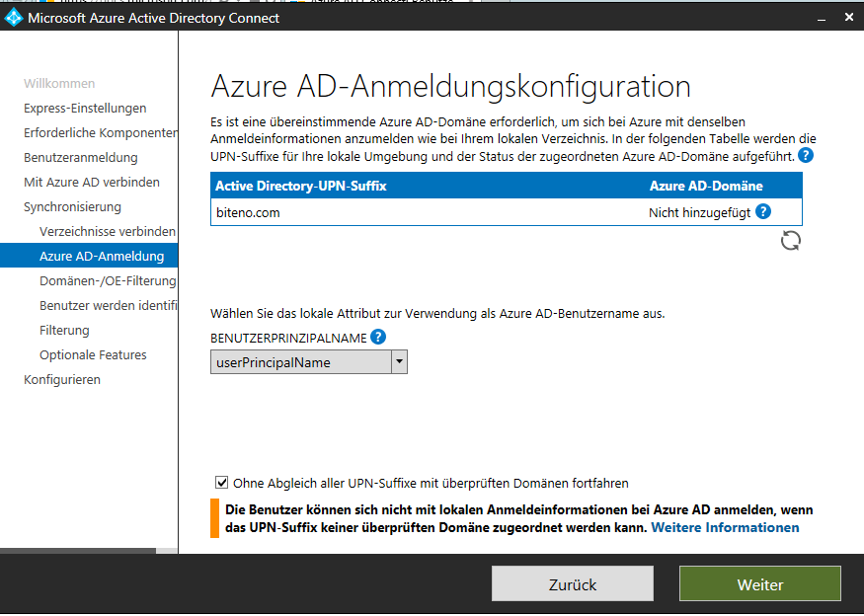
Task: Open help icon beside the description paragraph
Action: tap(806, 155)
